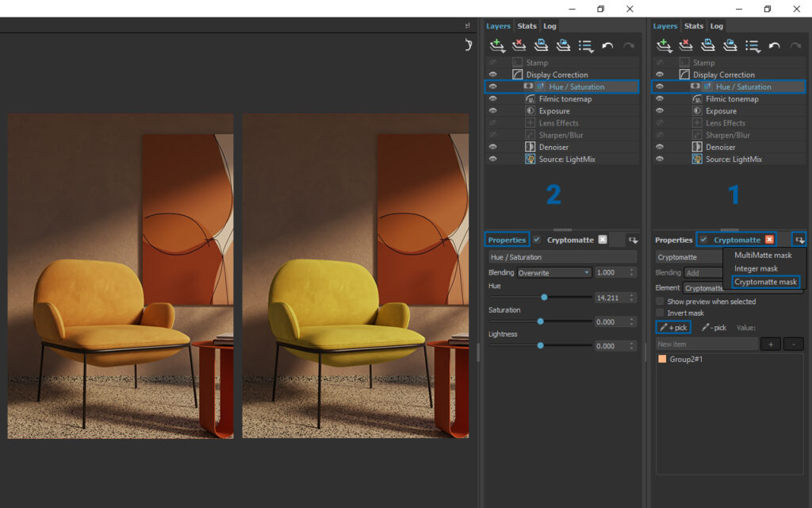Activate the '+ pick' eyedropper tool
812x508 pixels.
point(672,327)
